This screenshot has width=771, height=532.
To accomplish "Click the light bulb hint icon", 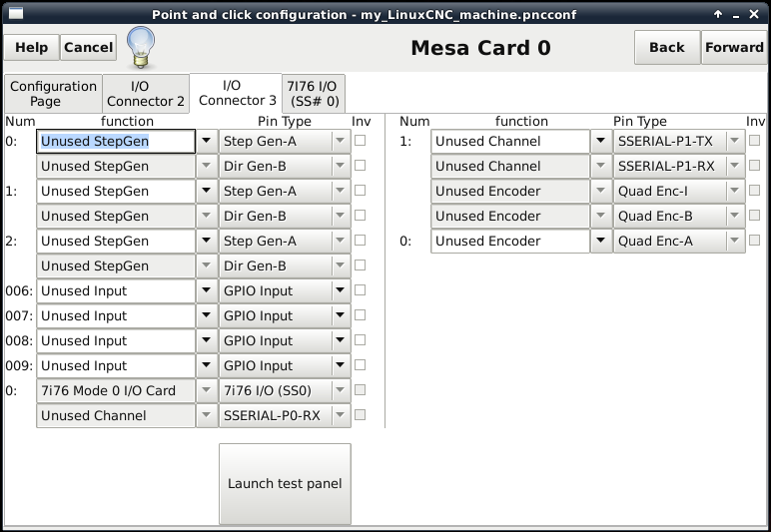I will point(141,47).
